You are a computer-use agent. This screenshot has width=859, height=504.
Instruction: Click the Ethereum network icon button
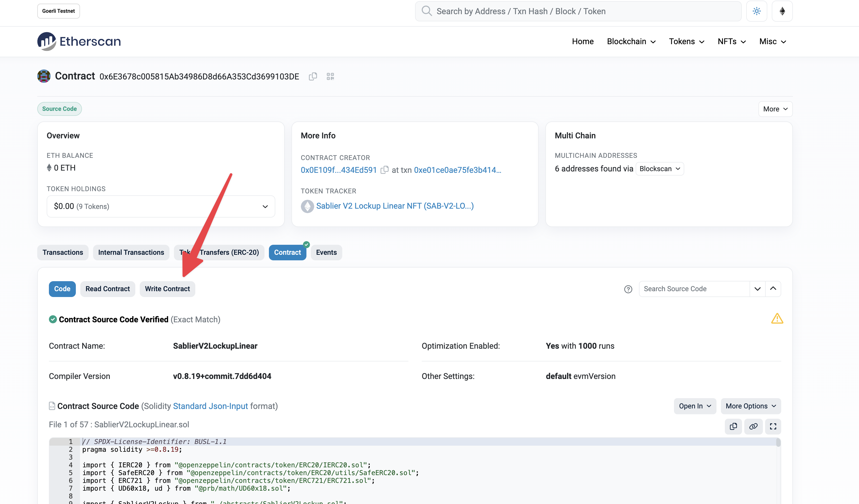782,11
